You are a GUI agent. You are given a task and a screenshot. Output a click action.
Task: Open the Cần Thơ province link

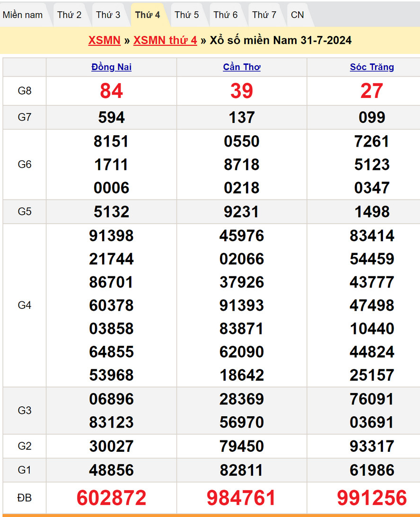pos(242,67)
